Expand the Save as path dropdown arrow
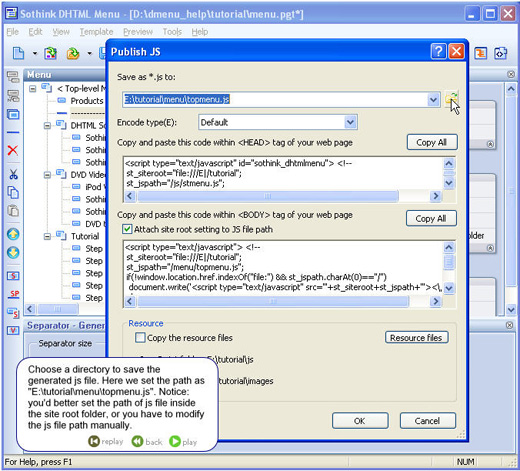 tap(433, 99)
